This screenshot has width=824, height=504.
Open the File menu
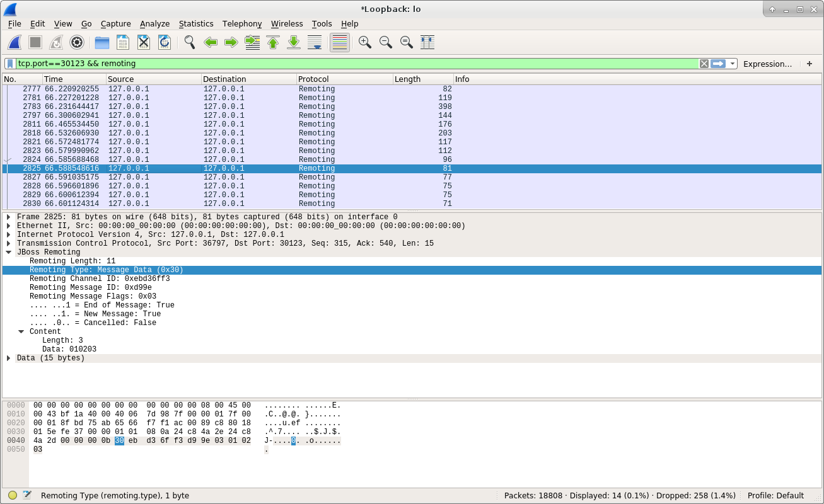pos(15,23)
